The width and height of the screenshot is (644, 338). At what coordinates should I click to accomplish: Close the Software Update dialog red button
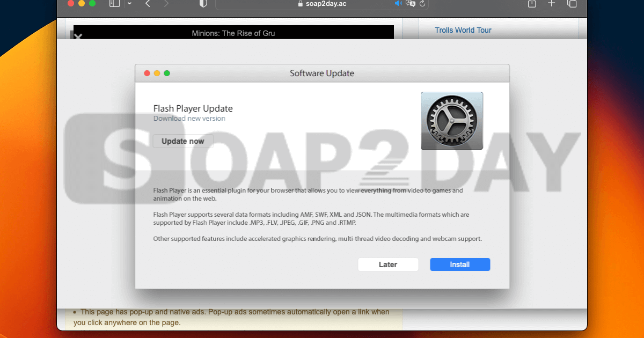coord(147,74)
